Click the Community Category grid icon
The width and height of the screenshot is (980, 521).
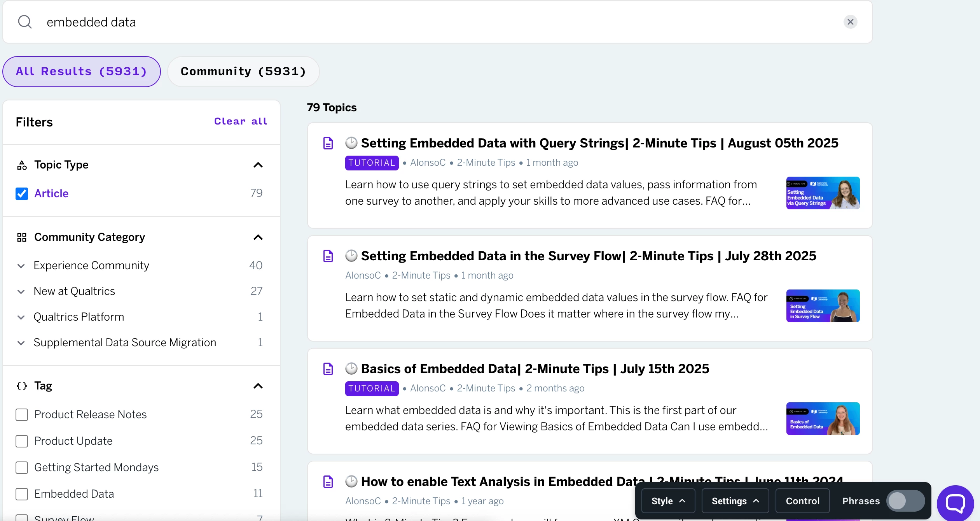(22, 237)
